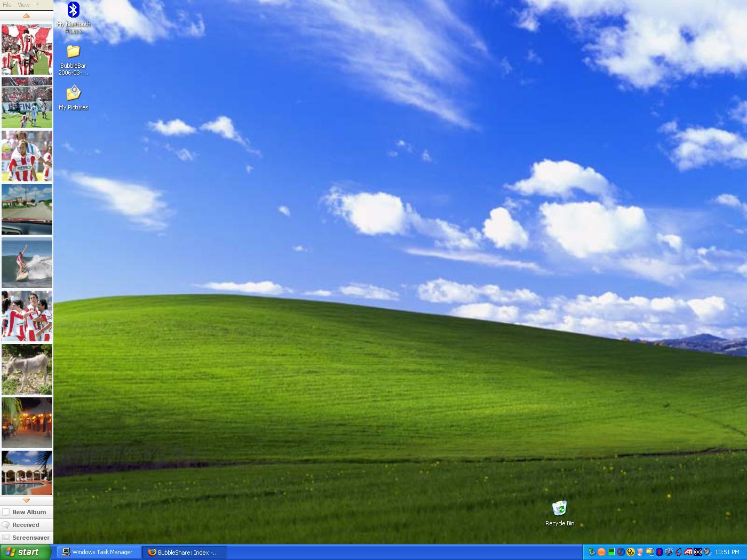This screenshot has width=747, height=560.
Task: Select the Recycle Bin desktop icon
Action: 560,513
